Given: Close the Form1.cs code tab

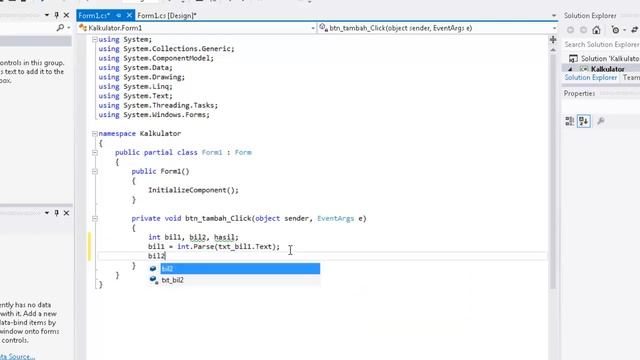Looking at the screenshot, I should (x=129, y=15).
